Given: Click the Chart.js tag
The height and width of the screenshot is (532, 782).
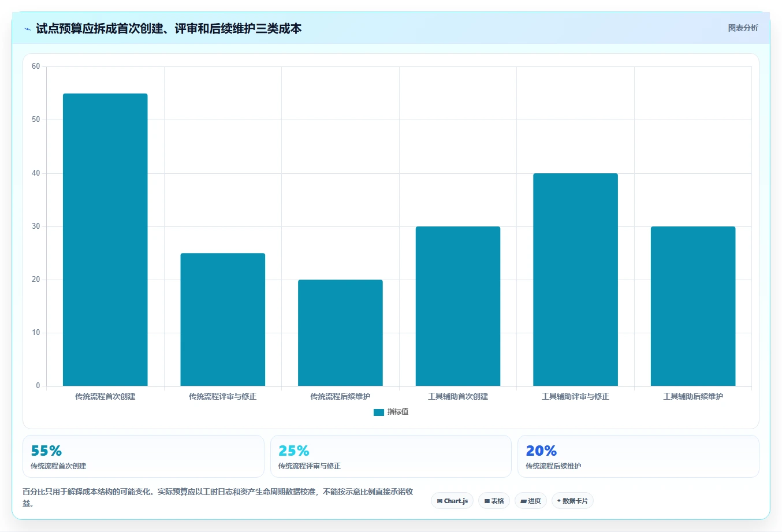Looking at the screenshot, I should click(452, 501).
